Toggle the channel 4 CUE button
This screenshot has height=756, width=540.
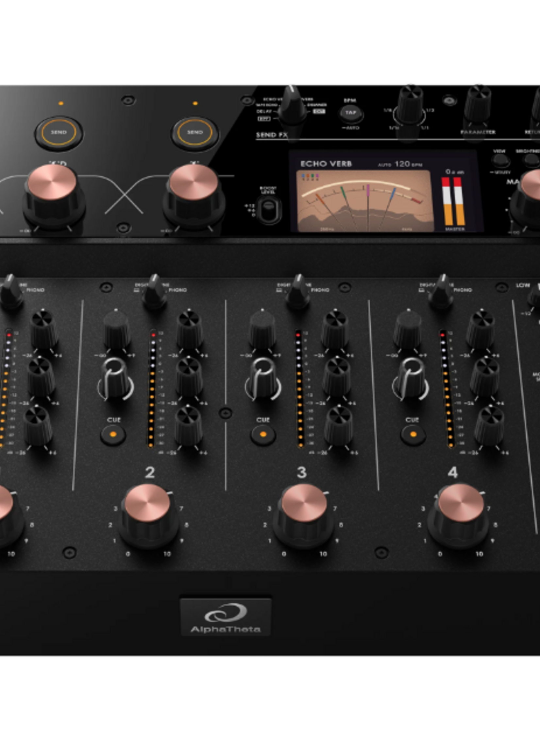[x=413, y=434]
